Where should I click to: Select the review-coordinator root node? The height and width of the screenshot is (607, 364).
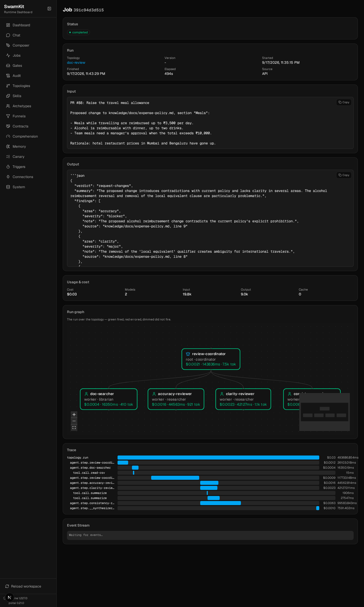[211, 359]
